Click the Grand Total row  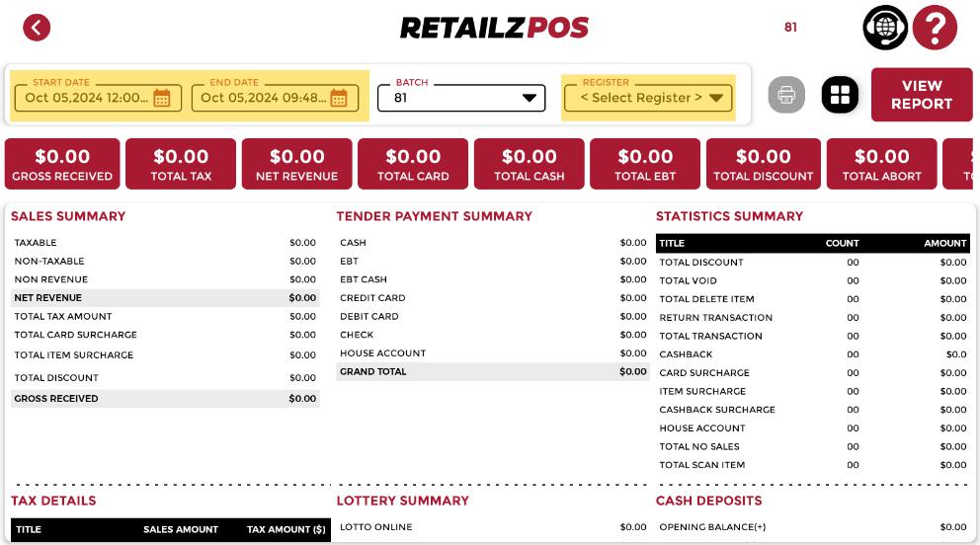[x=493, y=371]
